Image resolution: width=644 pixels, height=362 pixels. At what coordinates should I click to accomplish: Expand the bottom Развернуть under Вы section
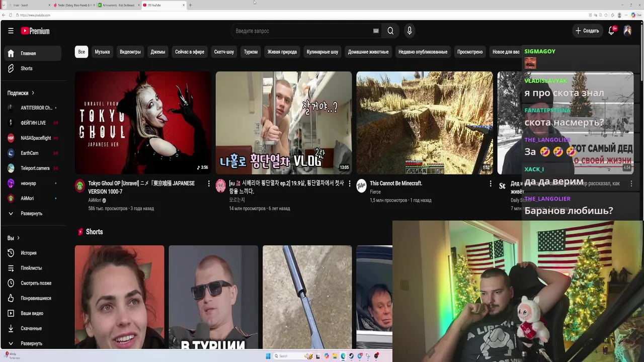click(x=33, y=343)
